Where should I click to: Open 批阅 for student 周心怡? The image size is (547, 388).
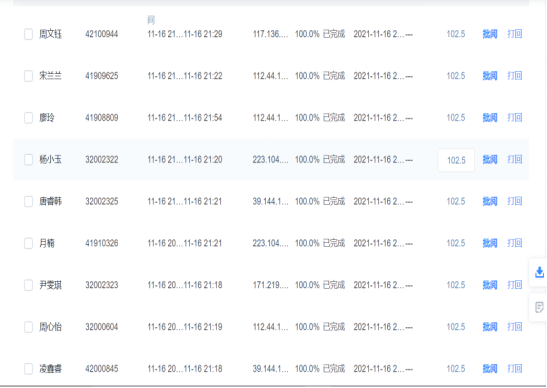[x=490, y=327]
